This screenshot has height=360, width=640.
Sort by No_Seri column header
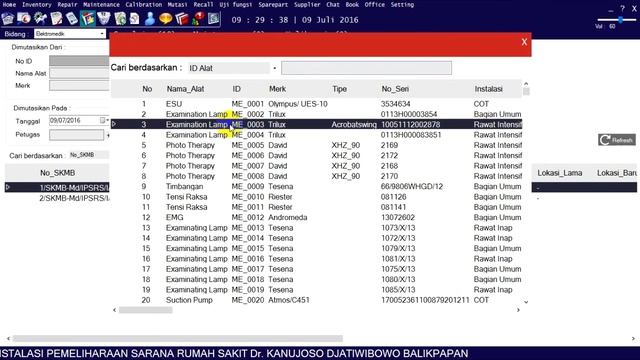(x=395, y=89)
